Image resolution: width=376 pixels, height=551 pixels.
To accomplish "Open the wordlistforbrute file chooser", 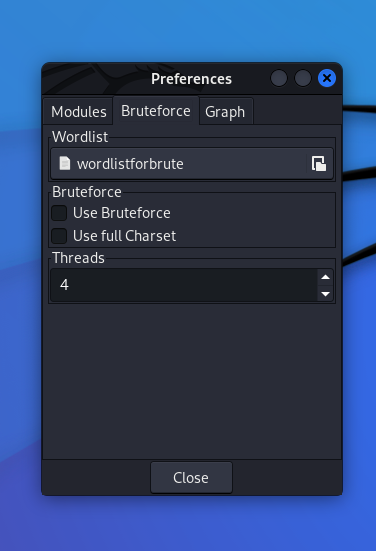I will [192, 164].
